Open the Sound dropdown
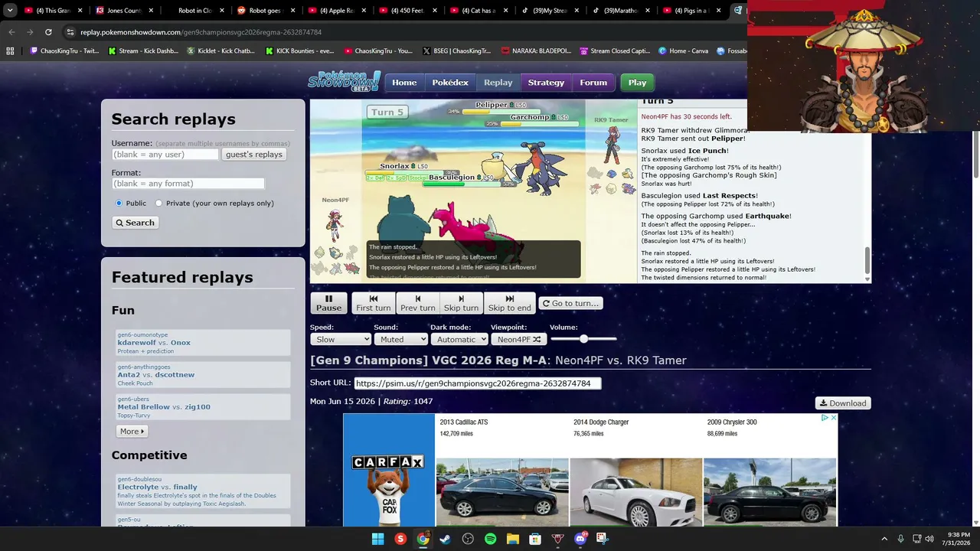The height and width of the screenshot is (551, 980). [400, 339]
